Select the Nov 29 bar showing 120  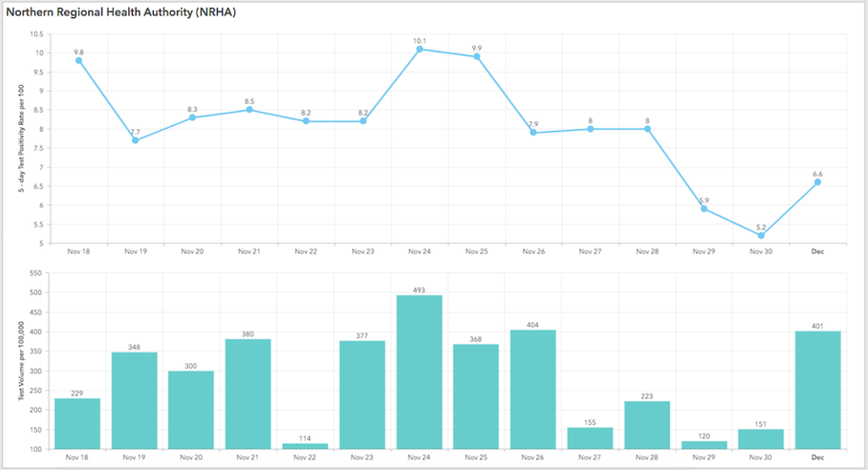tap(704, 445)
